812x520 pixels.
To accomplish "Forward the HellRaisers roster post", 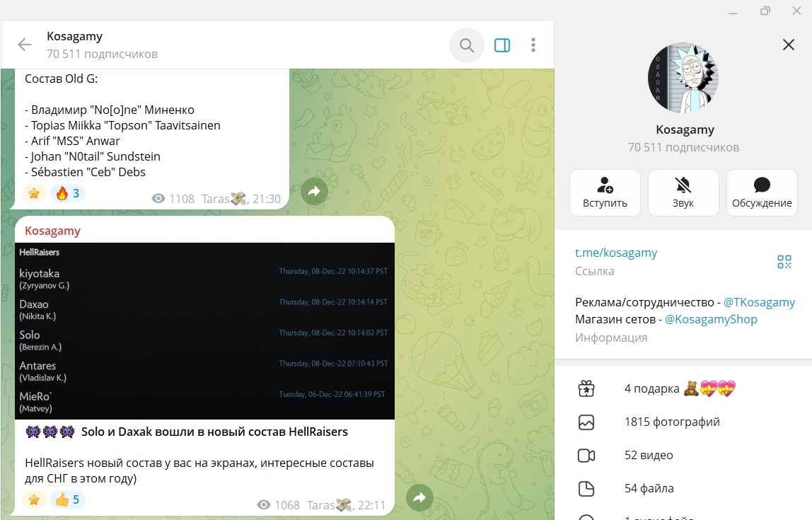I will 419,498.
